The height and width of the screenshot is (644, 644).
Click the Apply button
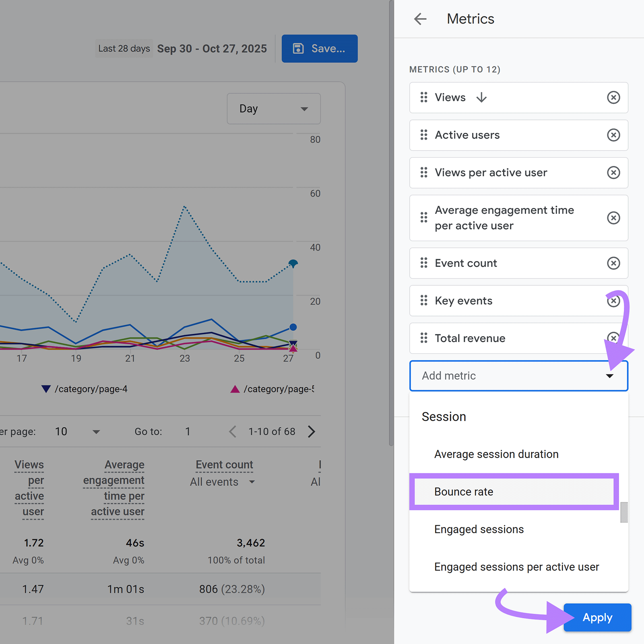click(597, 617)
